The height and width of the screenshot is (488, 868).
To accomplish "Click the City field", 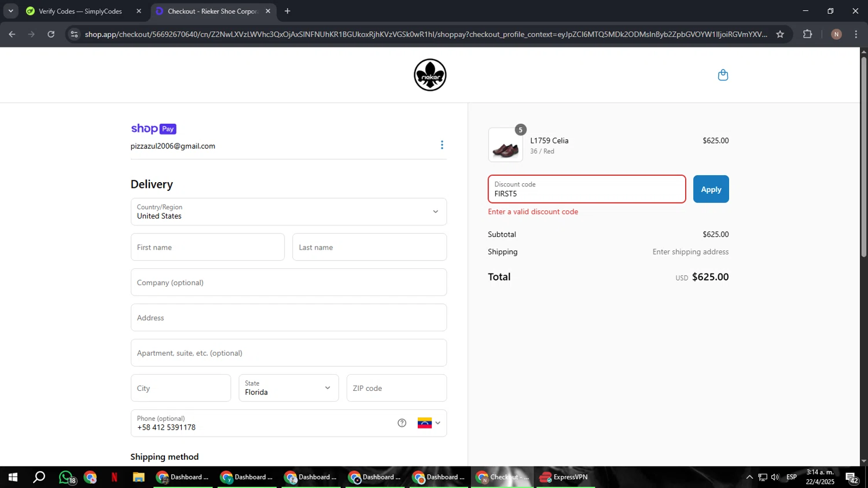I will pos(181,388).
